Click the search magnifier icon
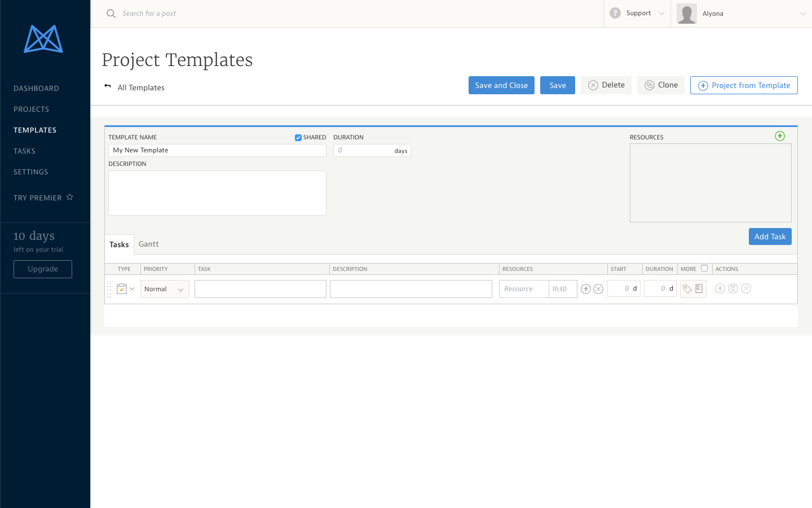 [111, 14]
